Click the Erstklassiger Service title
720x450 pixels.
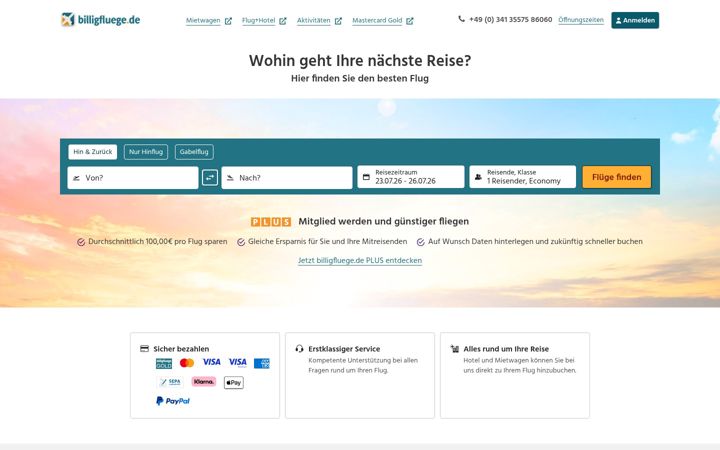pyautogui.click(x=344, y=349)
